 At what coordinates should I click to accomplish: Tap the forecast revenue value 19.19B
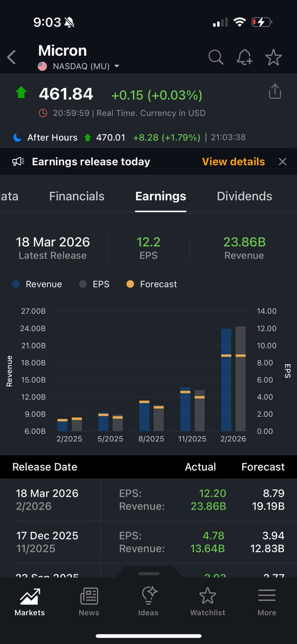(x=268, y=506)
